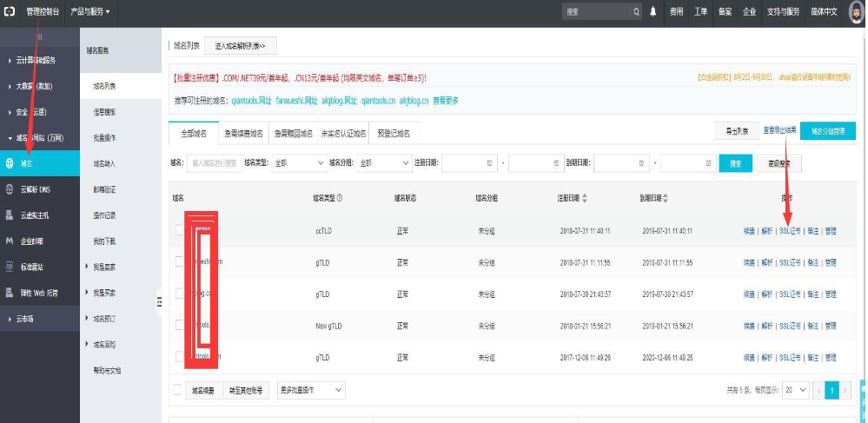Click SSL证书 link in ccTLD row
Image resolution: width=868 pixels, height=423 pixels.
(x=790, y=231)
